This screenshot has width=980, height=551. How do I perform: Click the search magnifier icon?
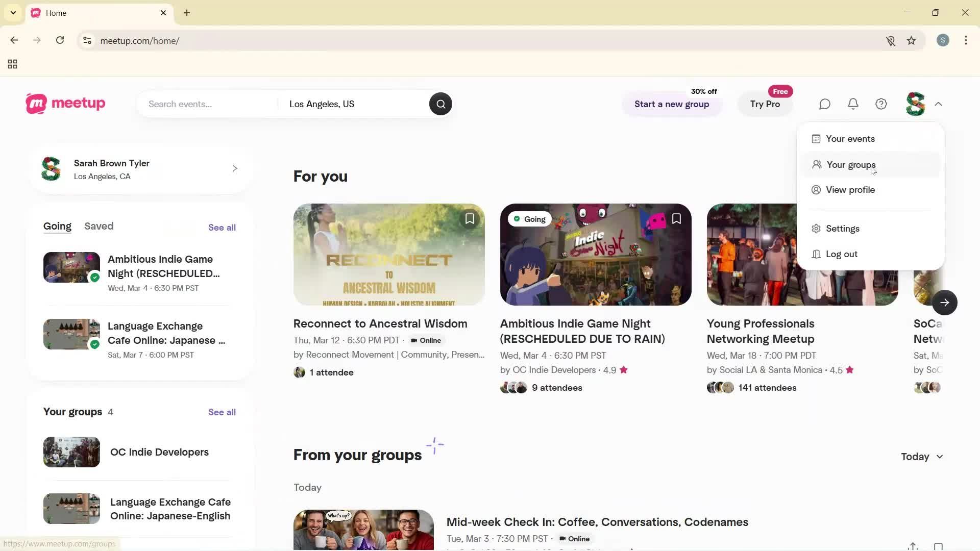[x=440, y=104]
